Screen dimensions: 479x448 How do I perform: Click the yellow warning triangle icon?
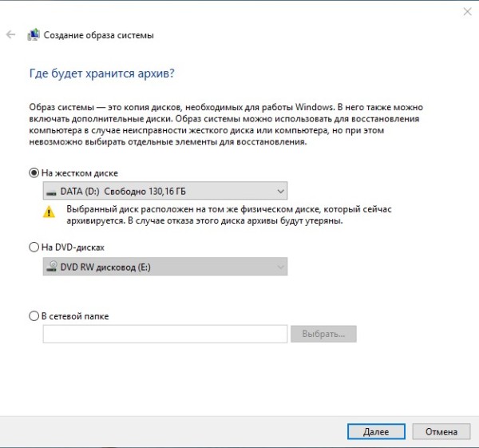coord(50,212)
